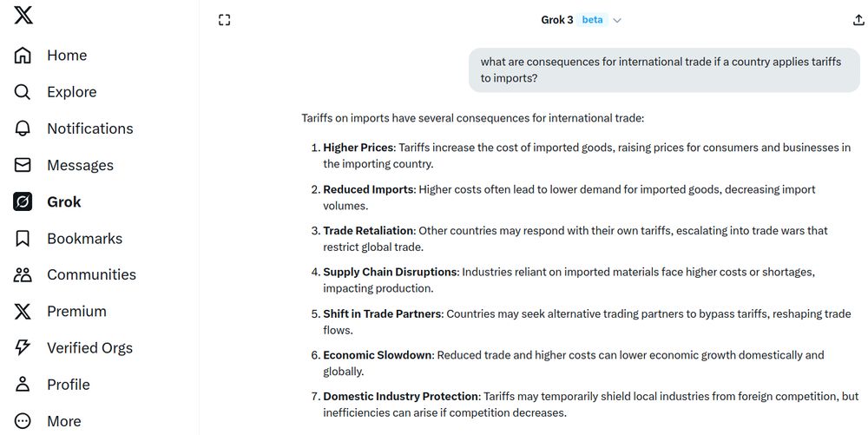
Task: Share the conversation via upload icon
Action: 858,20
